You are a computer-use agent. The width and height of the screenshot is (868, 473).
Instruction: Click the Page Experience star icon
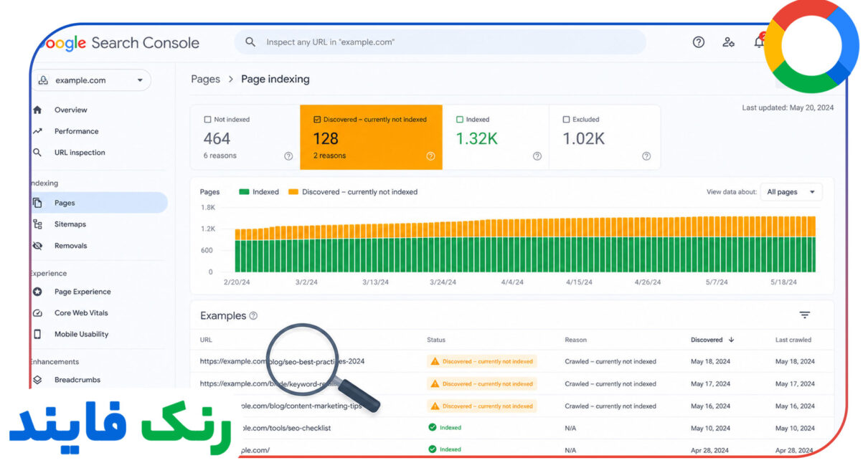point(37,292)
